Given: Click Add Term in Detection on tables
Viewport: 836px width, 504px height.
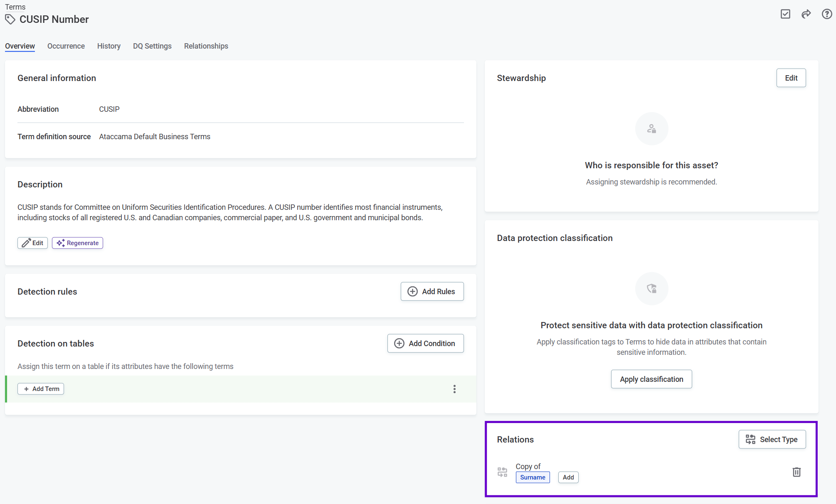Looking at the screenshot, I should (40, 388).
